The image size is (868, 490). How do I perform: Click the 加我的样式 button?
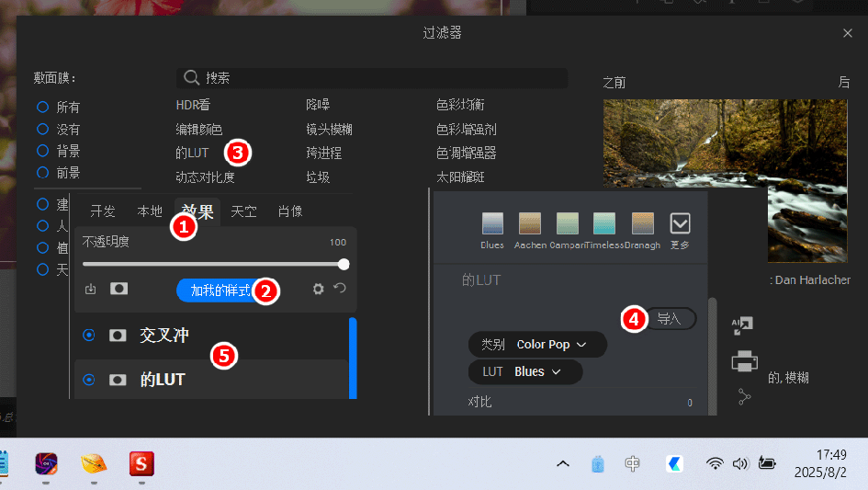point(220,291)
